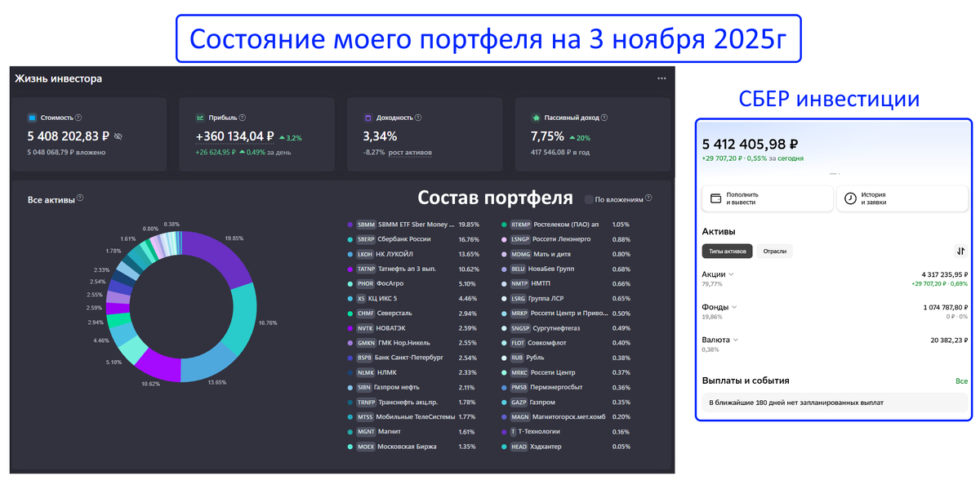Click the purple calendar icon of Доходность
Screen dimensions: 980x485
click(368, 118)
